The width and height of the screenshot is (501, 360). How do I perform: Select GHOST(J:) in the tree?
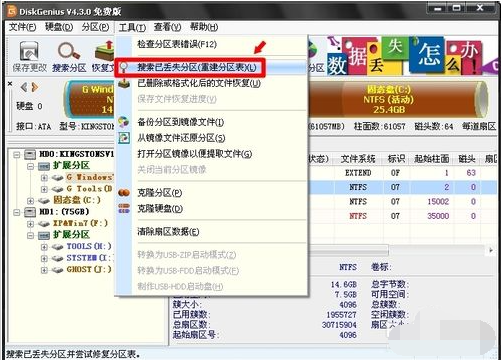click(x=89, y=269)
